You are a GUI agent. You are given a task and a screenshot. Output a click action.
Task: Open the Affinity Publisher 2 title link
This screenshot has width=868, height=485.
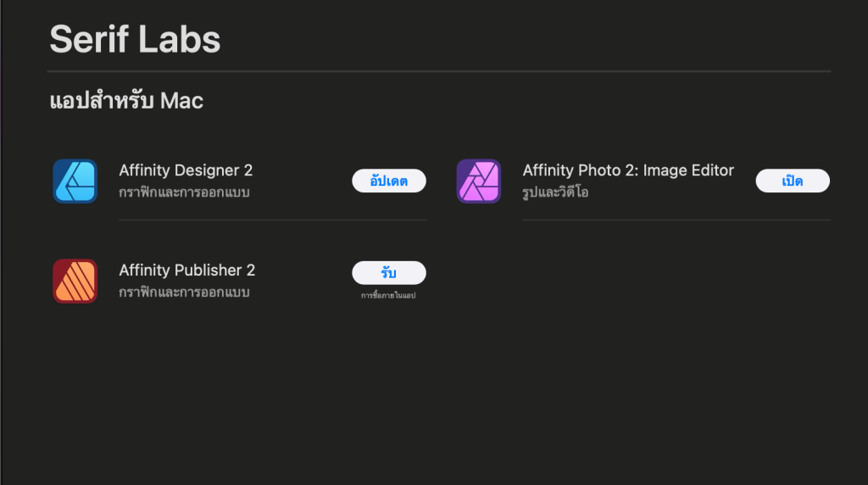pyautogui.click(x=186, y=270)
